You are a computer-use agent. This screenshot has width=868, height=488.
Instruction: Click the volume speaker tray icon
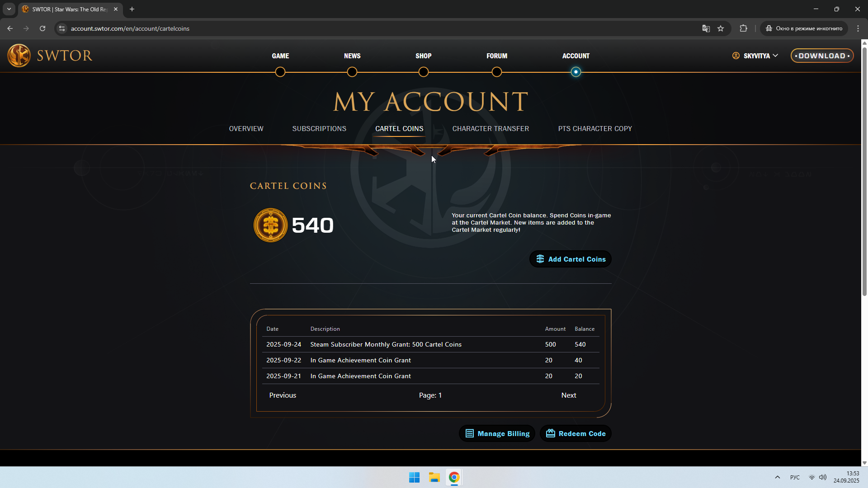point(823,477)
